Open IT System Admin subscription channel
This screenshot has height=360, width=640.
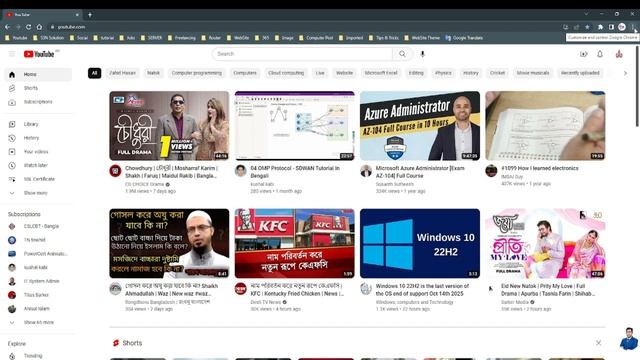[38, 281]
